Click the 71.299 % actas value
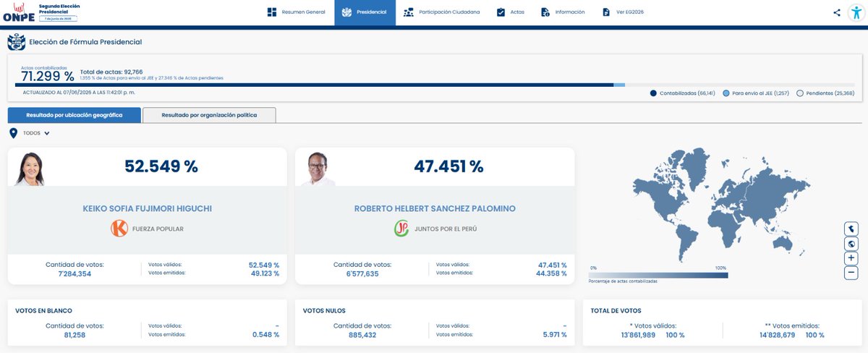 [48, 75]
